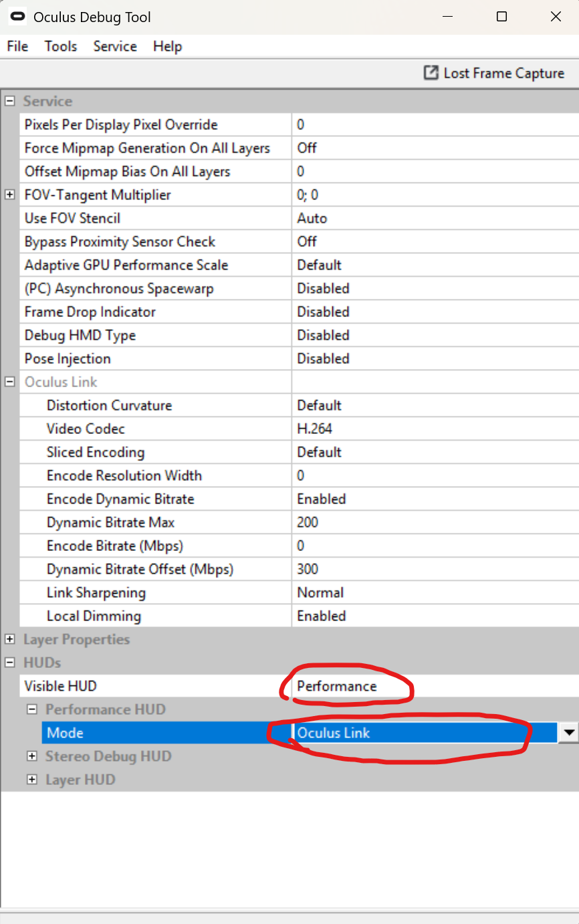Click the Visible HUD value Performance
Screen dimensions: 579x924
pyautogui.click(x=435, y=686)
